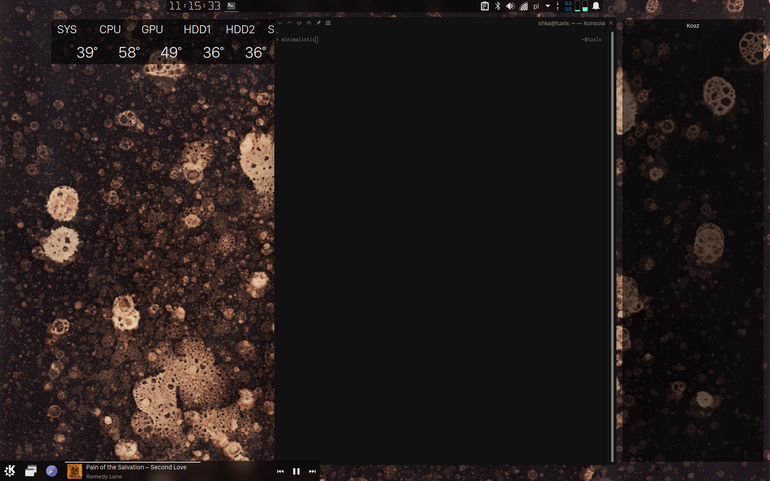Viewport: 770px width, 481px height.
Task: Click the single up chevron in the Konsole titlebar
Action: [289, 23]
